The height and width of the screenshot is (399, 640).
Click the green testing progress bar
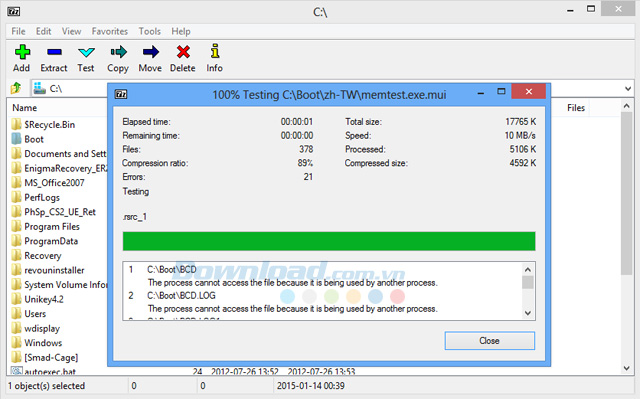click(329, 241)
